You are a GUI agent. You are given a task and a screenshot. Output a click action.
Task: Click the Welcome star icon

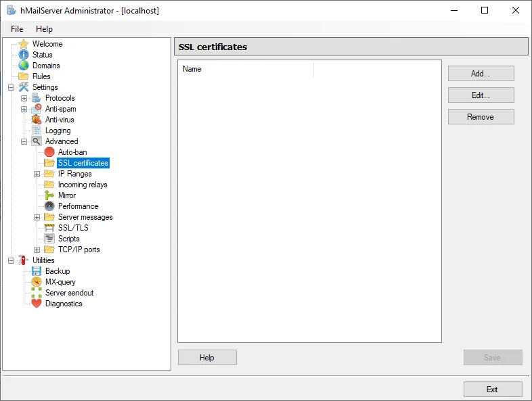point(24,44)
